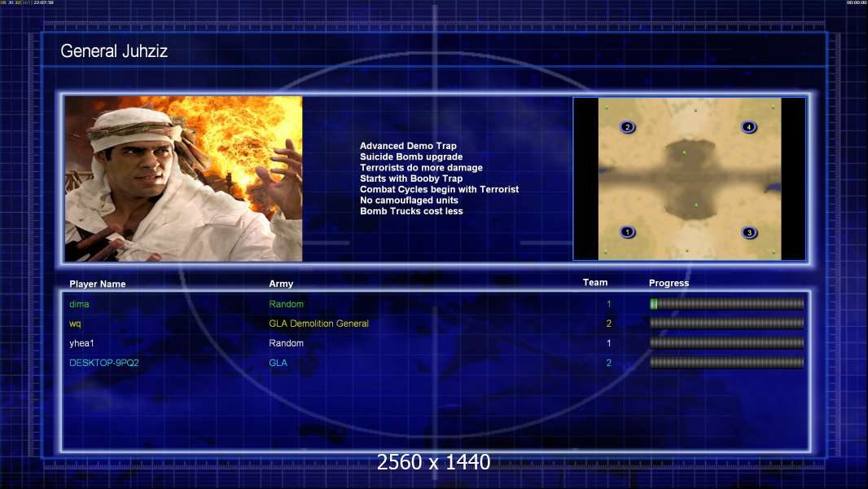Click the Player Name column header

(98, 284)
